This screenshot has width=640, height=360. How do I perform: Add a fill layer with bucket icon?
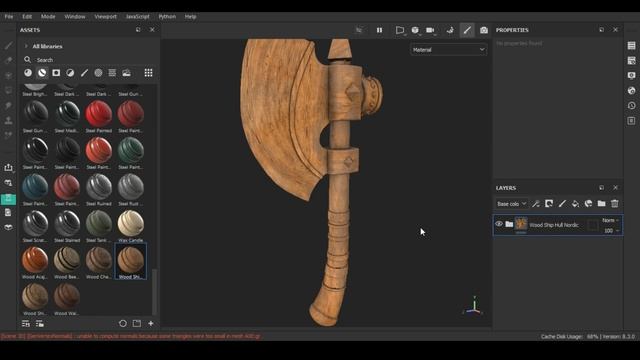click(575, 203)
